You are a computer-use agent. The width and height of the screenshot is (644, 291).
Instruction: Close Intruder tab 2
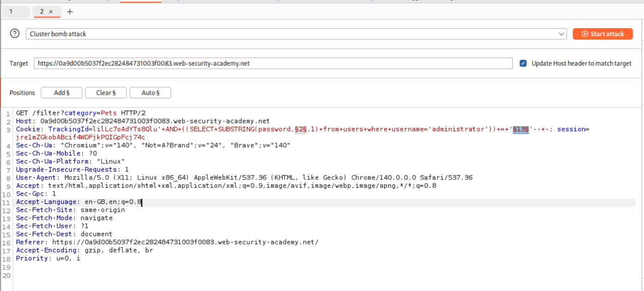tap(51, 12)
